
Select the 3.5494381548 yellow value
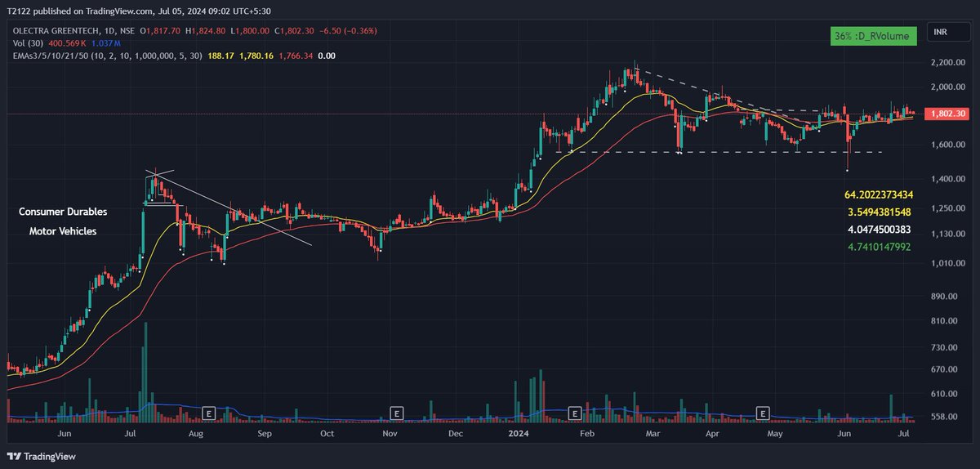click(880, 212)
